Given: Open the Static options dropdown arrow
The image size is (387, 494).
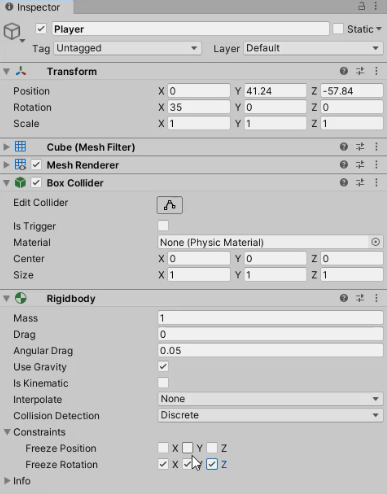Looking at the screenshot, I should (x=379, y=29).
